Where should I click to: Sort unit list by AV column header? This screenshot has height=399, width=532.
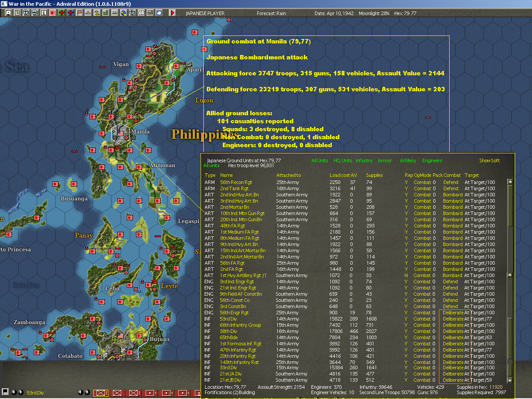[x=353, y=175]
